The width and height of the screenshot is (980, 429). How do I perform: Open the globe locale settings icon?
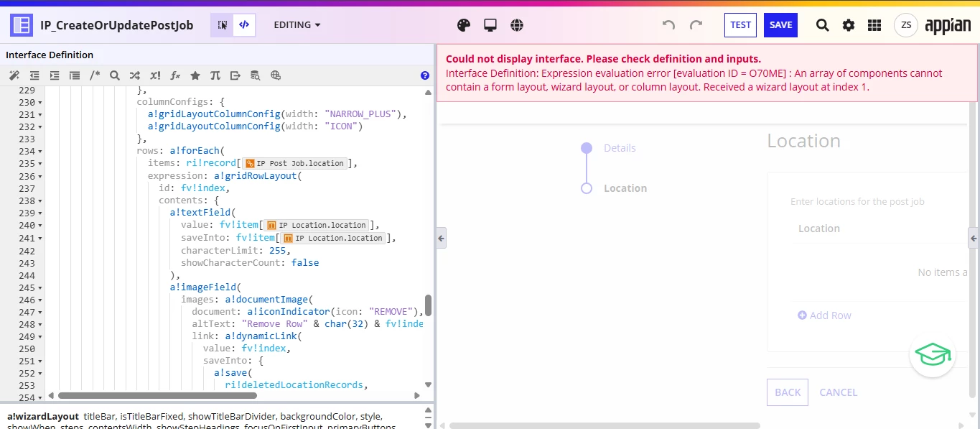pos(517,25)
